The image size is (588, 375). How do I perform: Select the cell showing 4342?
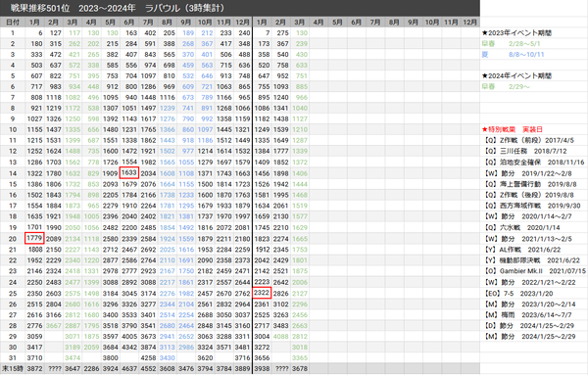click(129, 347)
